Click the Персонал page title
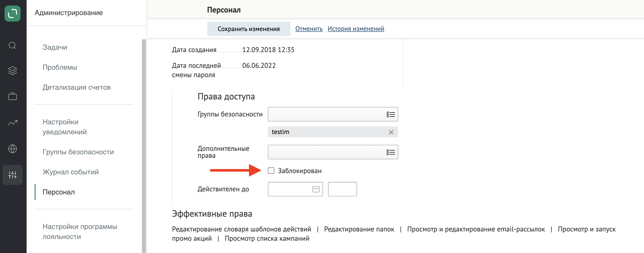The height and width of the screenshot is (253, 644). [224, 10]
